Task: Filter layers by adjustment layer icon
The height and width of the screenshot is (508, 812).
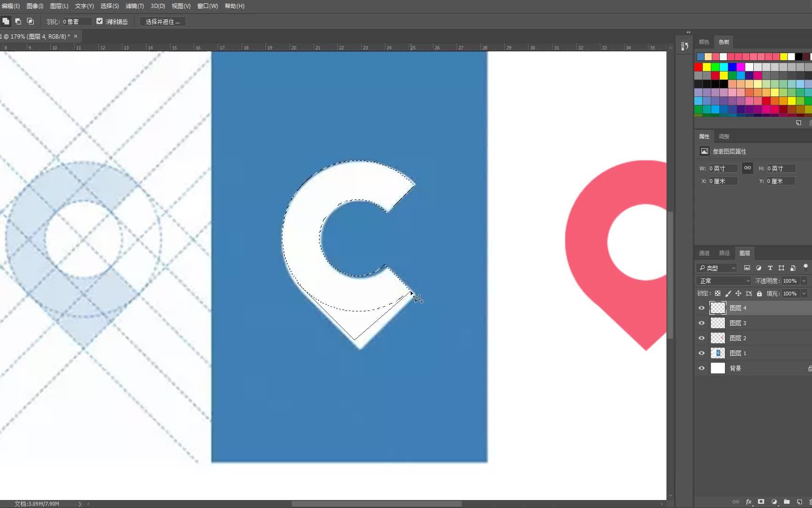Action: [x=758, y=268]
